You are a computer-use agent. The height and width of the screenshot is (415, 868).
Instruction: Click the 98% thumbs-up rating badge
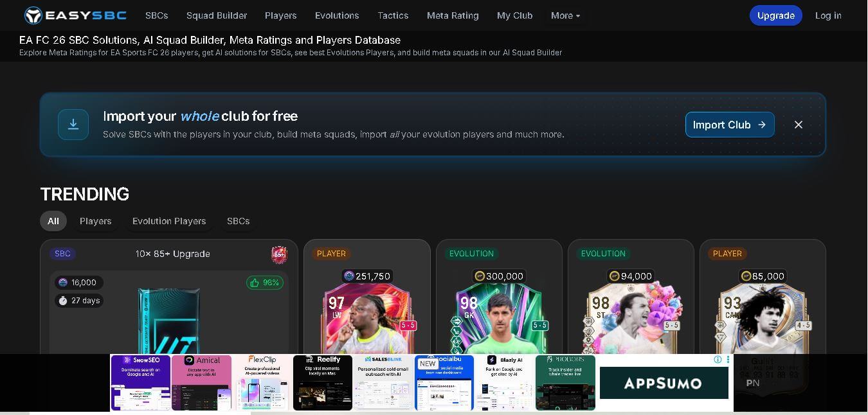pyautogui.click(x=265, y=283)
